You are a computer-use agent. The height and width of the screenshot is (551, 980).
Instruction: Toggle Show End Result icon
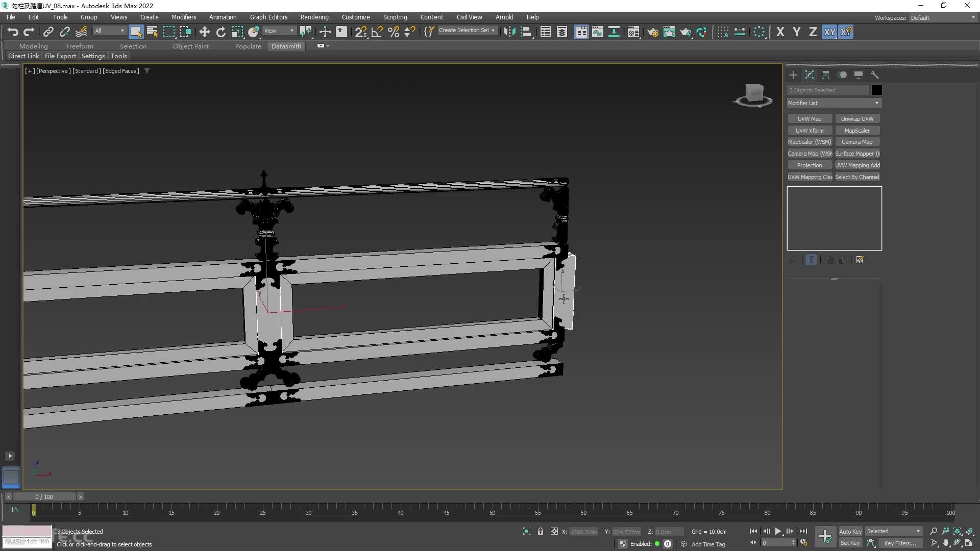811,260
